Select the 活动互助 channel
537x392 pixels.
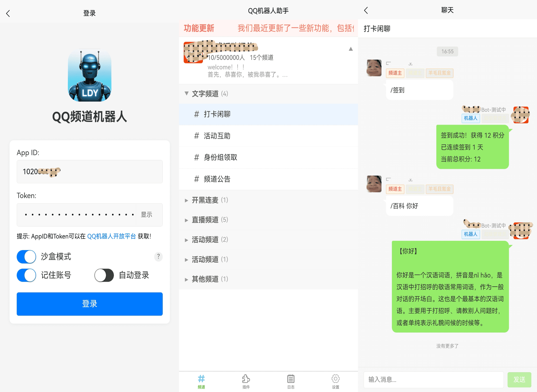point(268,136)
